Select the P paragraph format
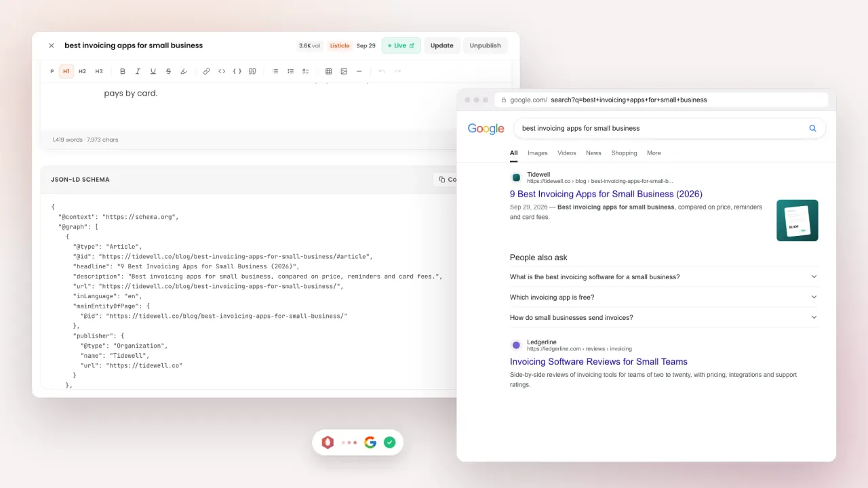This screenshot has width=868, height=488. coord(52,71)
